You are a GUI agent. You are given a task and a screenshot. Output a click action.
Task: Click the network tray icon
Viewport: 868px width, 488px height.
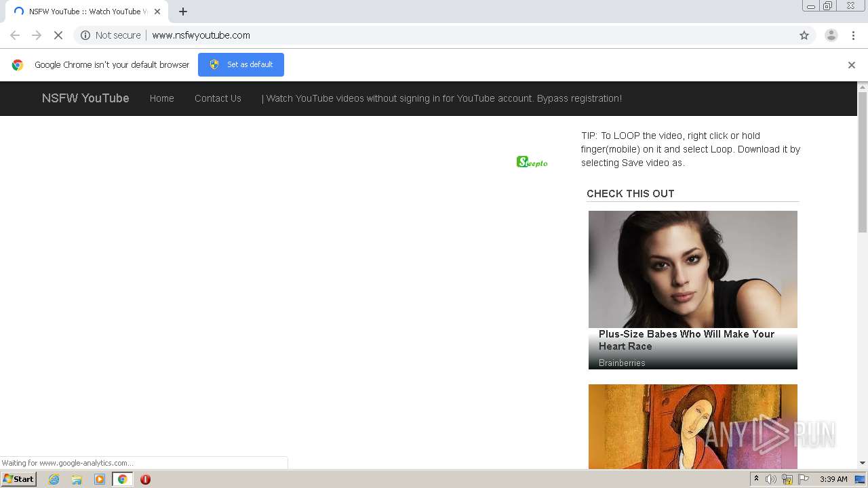pos(787,479)
